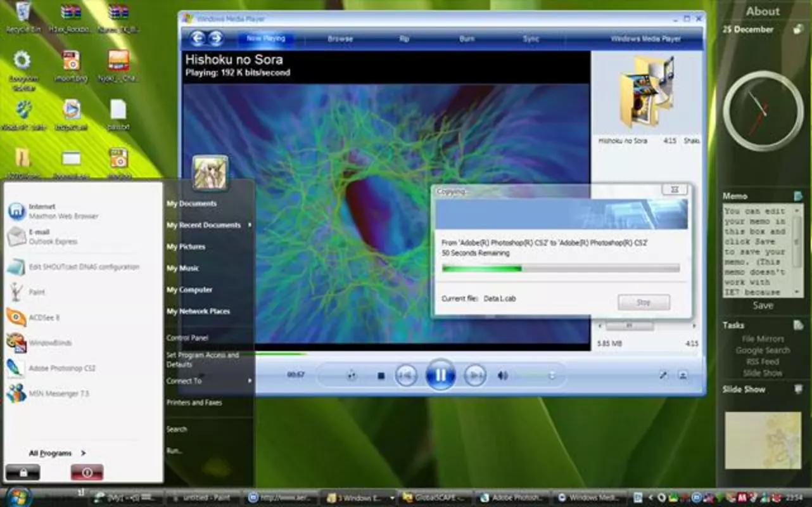Expand My Recent Documents submenu
The width and height of the screenshot is (812, 507).
(x=209, y=225)
